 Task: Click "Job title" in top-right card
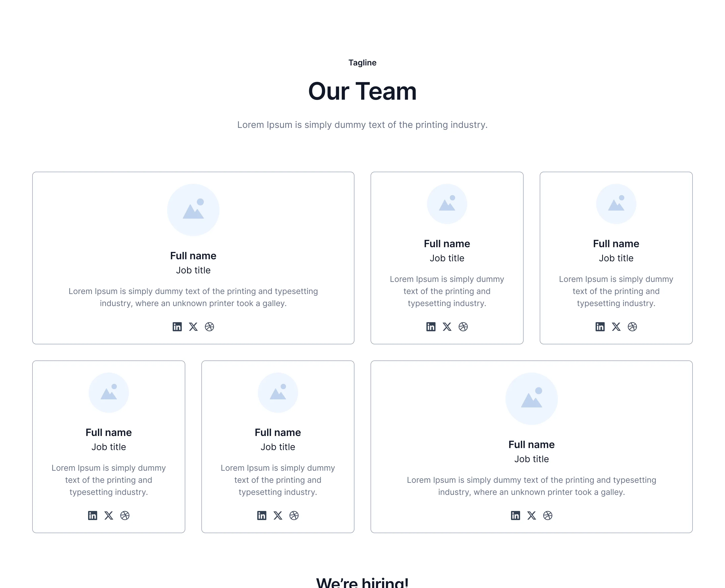(616, 258)
